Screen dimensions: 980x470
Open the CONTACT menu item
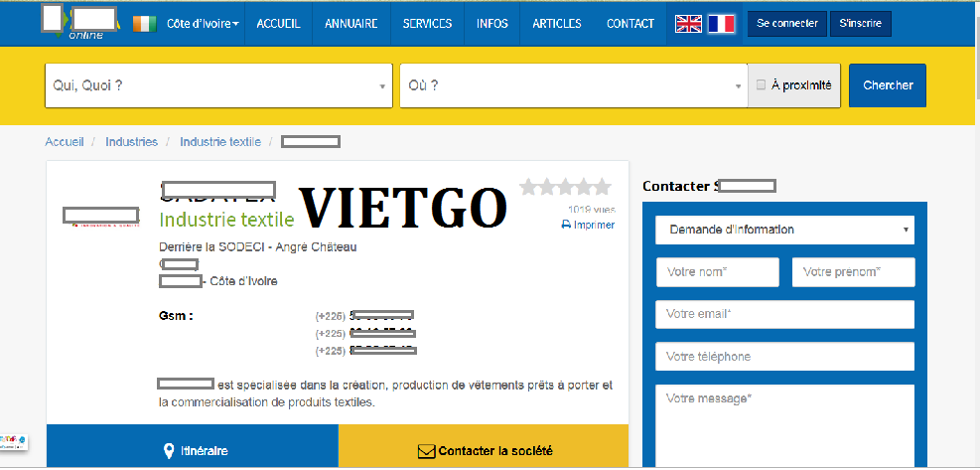[x=630, y=24]
